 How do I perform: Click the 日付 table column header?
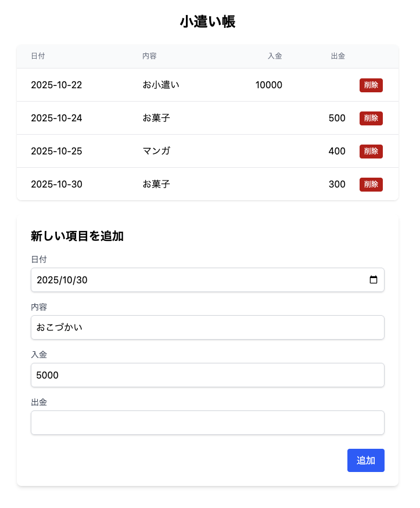(x=38, y=56)
